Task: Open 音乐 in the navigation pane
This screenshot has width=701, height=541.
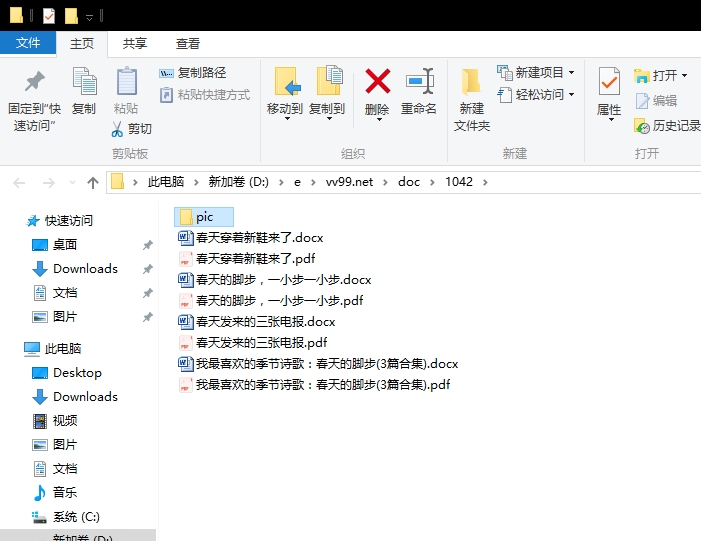Action: pos(55,493)
